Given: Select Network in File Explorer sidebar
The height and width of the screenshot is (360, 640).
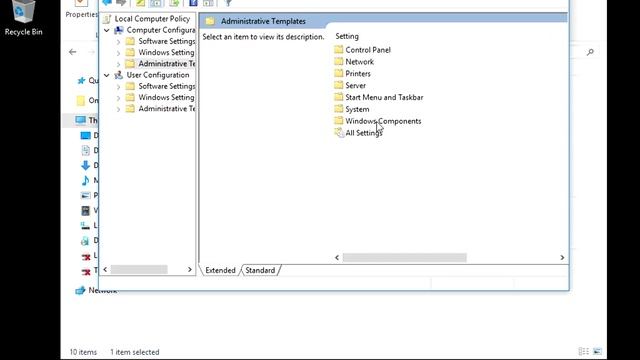Looking at the screenshot, I should pyautogui.click(x=96, y=290).
